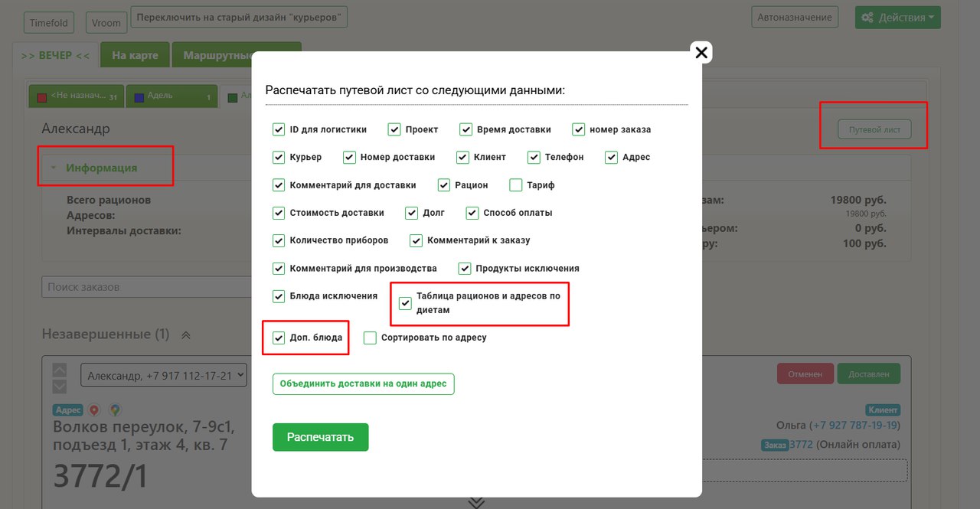Screen dimensions: 980x509
Task: Click double-chevron down arrow below the dialog
Action: point(476,502)
